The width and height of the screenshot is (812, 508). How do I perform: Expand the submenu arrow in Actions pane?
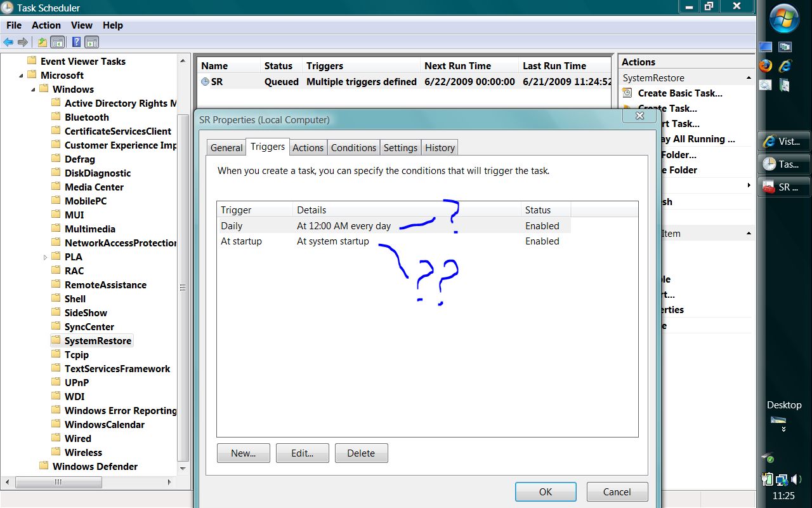pyautogui.click(x=749, y=185)
